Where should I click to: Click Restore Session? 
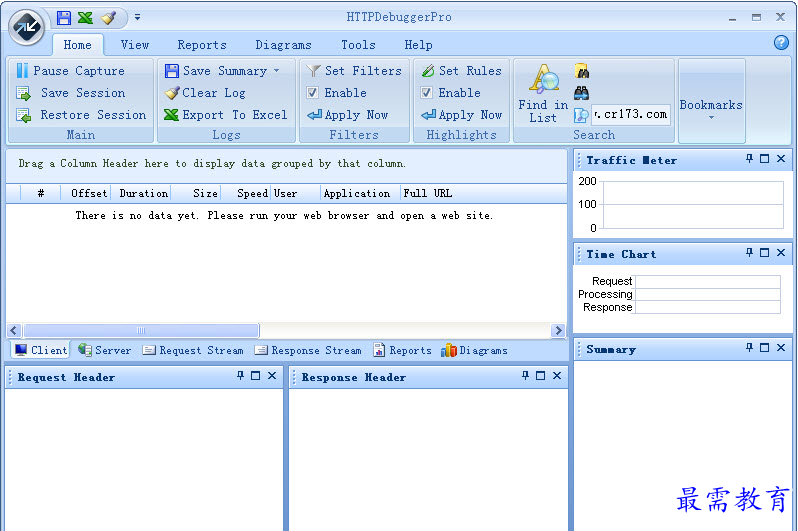click(81, 115)
